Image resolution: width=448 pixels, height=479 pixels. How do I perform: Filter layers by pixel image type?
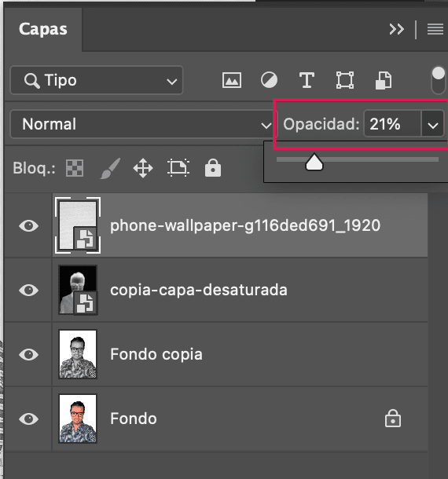click(x=232, y=80)
